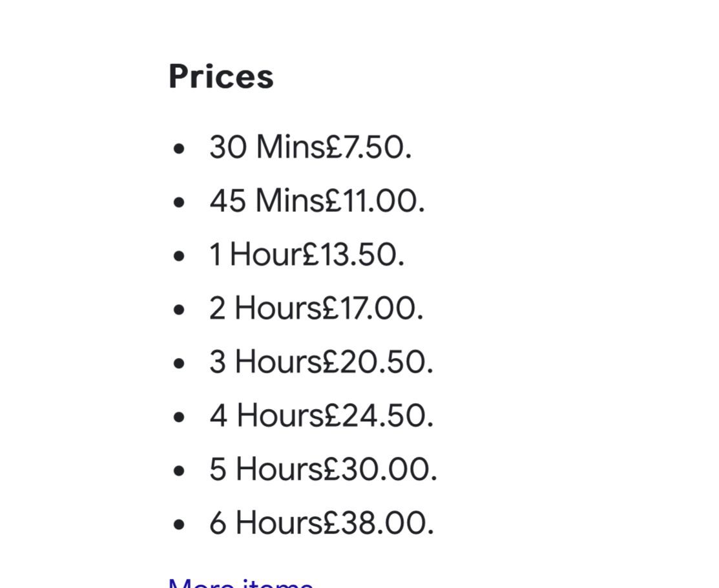
Task: Click the bullet beside 45 Mins
Action: pyautogui.click(x=180, y=202)
